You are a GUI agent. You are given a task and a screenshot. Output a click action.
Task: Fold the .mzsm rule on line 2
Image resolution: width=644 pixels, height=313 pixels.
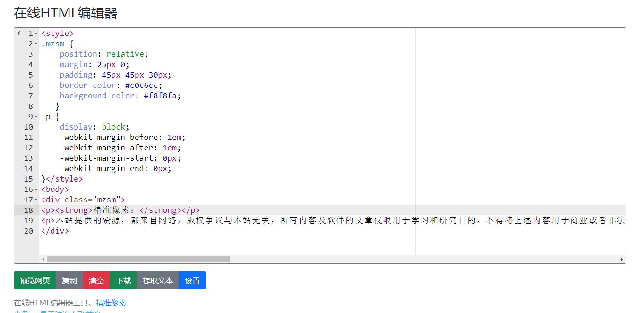pos(36,44)
